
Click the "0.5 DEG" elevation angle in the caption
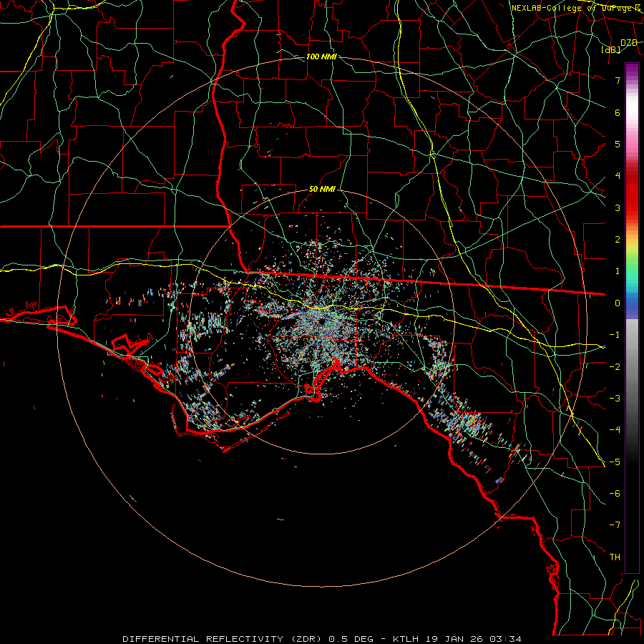point(351,639)
